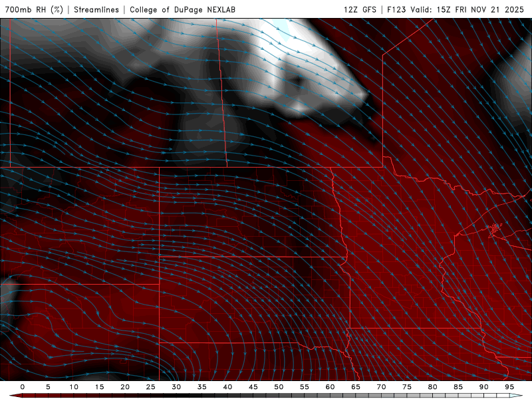Viewport: 532px width, 399px height.
Task: Select the '50' humidity scale label
Action: pos(279,387)
